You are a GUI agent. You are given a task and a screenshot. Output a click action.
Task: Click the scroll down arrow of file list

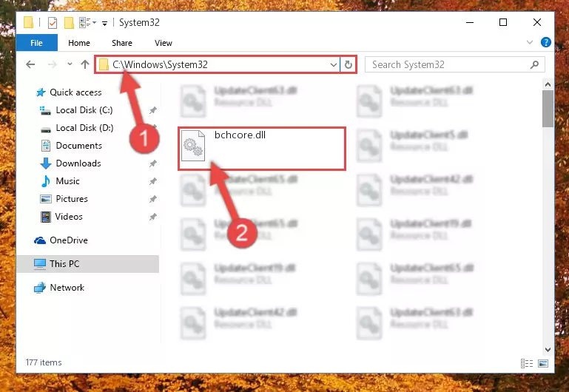548,350
